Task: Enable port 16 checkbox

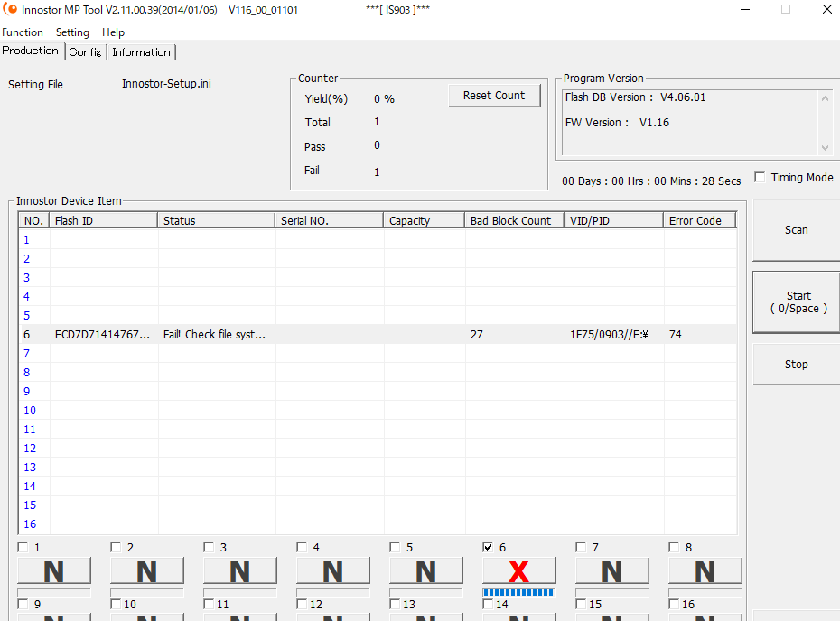Action: click(x=674, y=604)
